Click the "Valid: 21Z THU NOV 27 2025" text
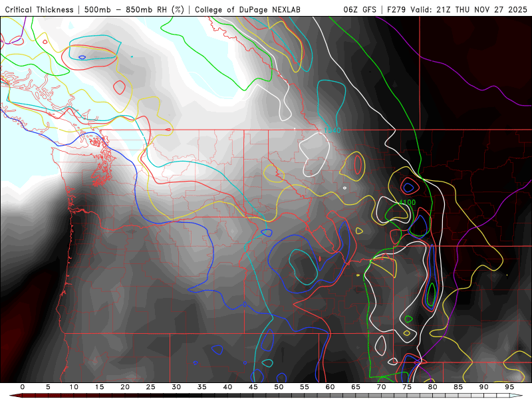The width and height of the screenshot is (532, 399). (469, 9)
